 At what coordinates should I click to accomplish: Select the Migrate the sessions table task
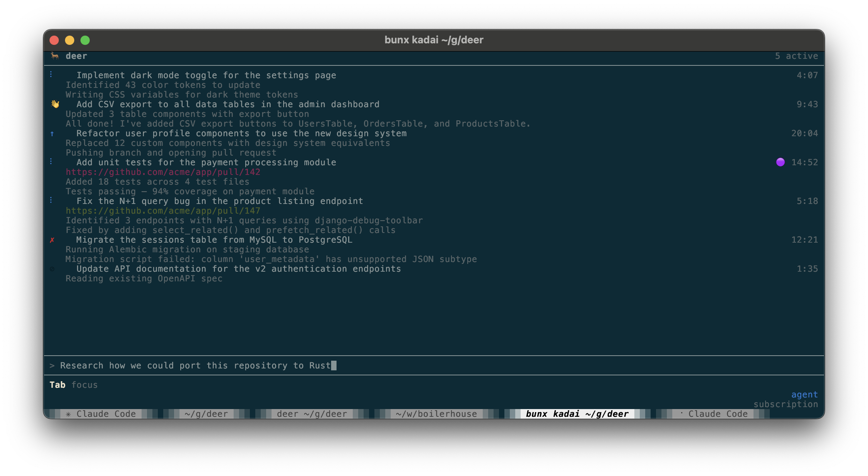214,240
